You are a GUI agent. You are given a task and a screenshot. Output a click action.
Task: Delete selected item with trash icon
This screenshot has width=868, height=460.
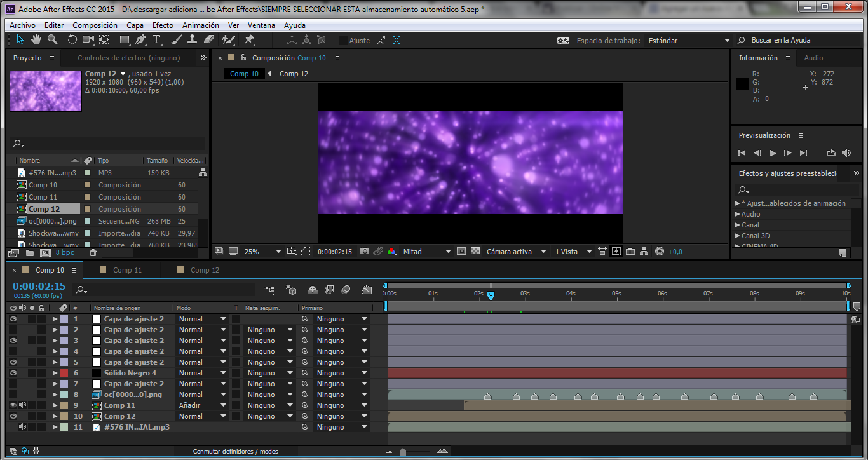[93, 252]
